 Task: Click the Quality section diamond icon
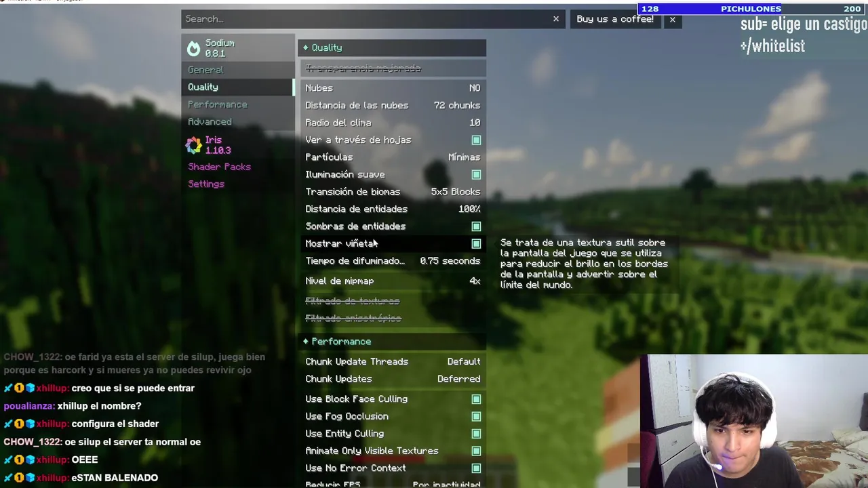[306, 47]
